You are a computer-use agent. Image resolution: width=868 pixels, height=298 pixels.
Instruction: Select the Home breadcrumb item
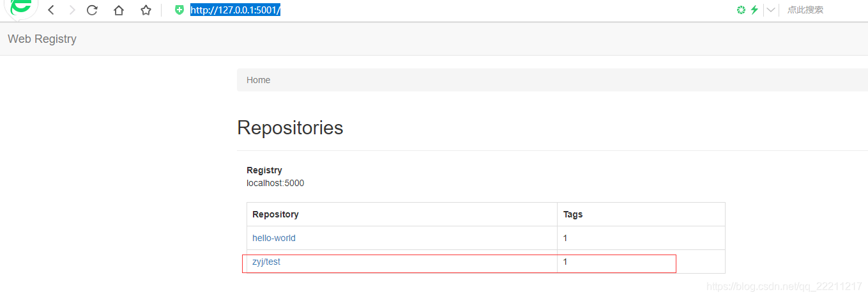[259, 80]
